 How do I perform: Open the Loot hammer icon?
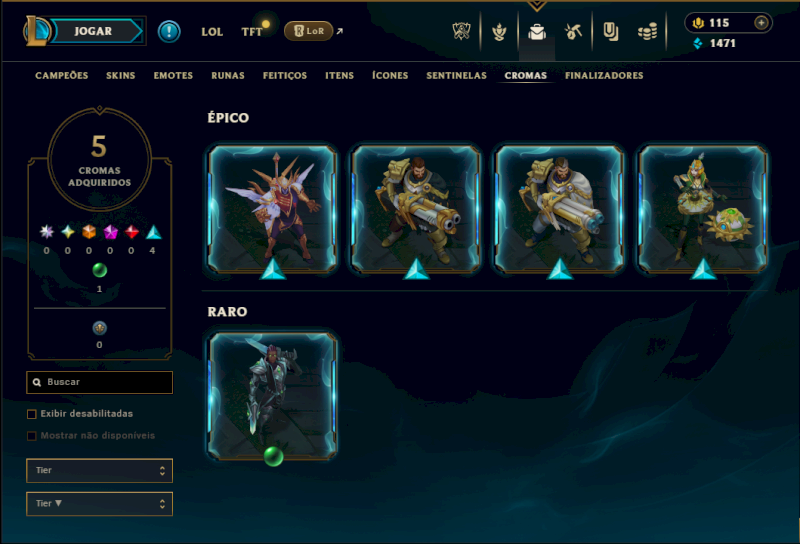pos(573,32)
